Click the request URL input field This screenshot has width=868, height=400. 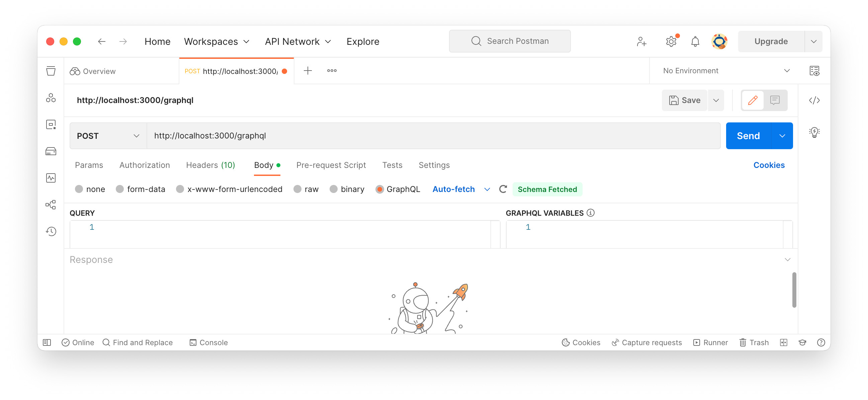433,136
